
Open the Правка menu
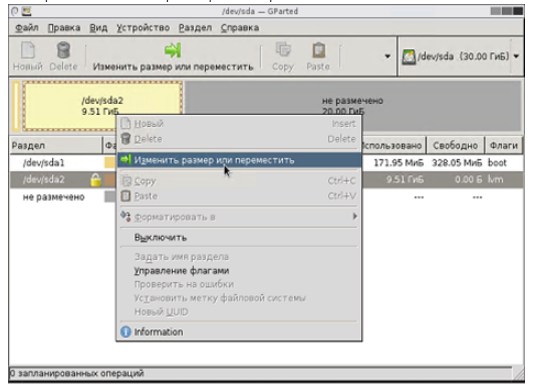(64, 28)
